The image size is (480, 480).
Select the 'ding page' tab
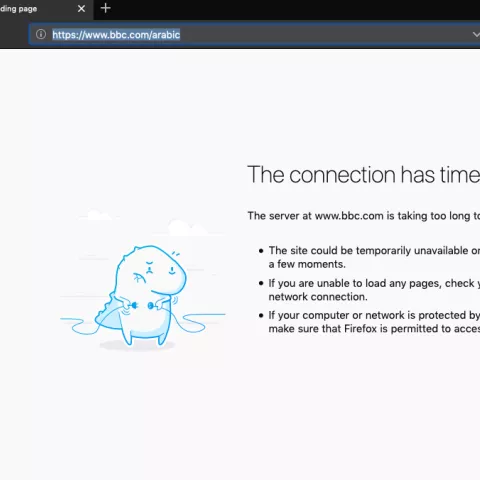click(x=47, y=9)
